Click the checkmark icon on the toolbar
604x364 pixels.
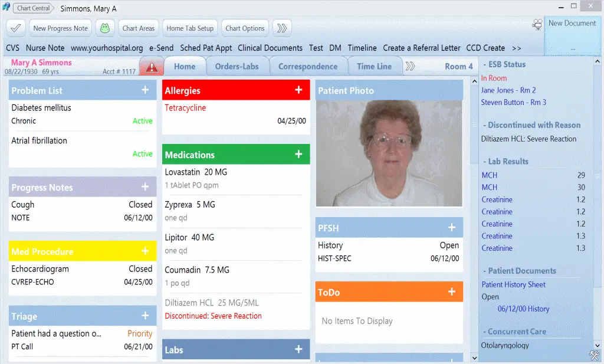pyautogui.click(x=15, y=28)
